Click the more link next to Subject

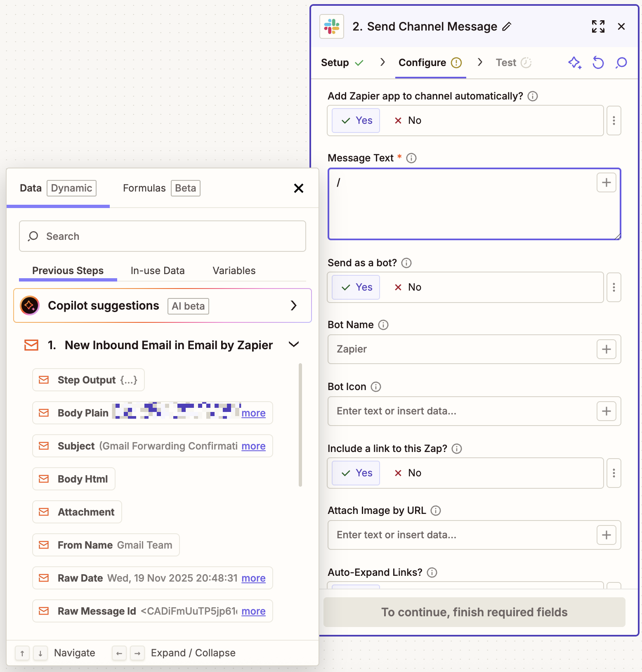[x=253, y=446]
